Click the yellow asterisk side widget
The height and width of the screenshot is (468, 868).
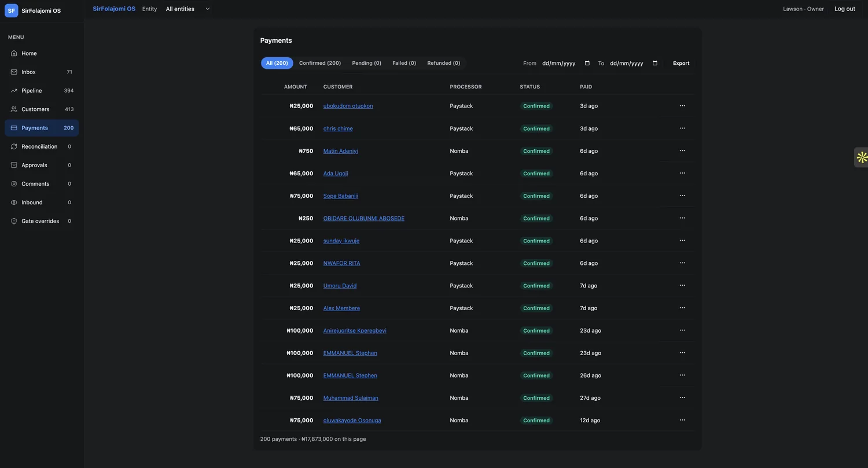[x=862, y=157]
